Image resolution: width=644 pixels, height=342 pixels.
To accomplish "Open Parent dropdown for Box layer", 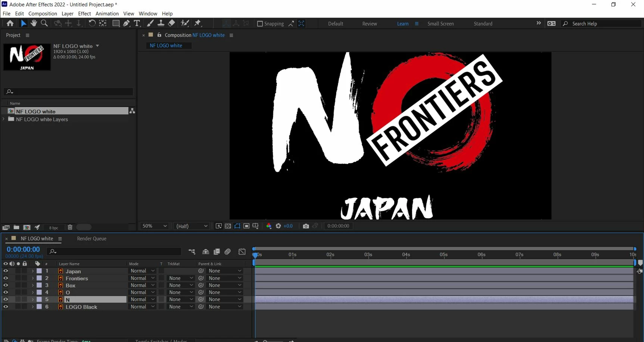I will coord(225,285).
